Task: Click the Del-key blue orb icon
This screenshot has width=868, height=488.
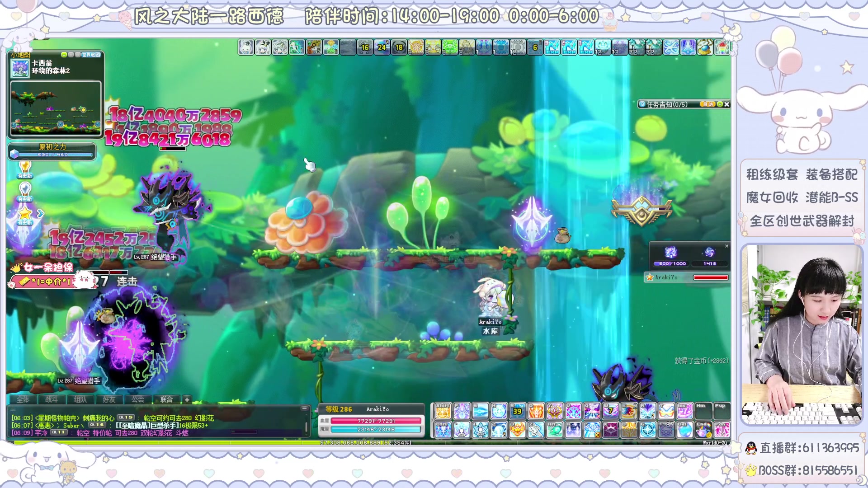Action: click(685, 430)
